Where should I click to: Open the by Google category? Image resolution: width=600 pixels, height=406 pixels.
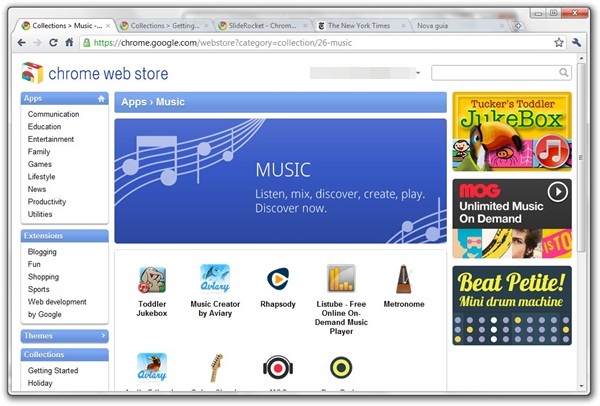click(44, 314)
